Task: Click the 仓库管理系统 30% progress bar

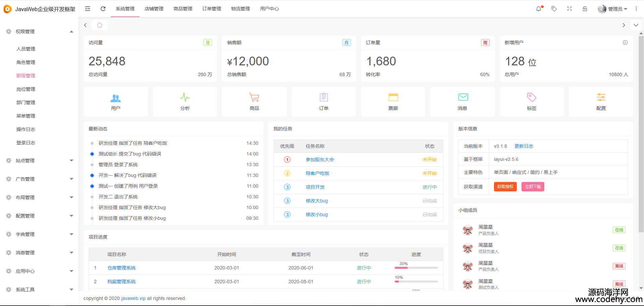Action: pos(416,268)
